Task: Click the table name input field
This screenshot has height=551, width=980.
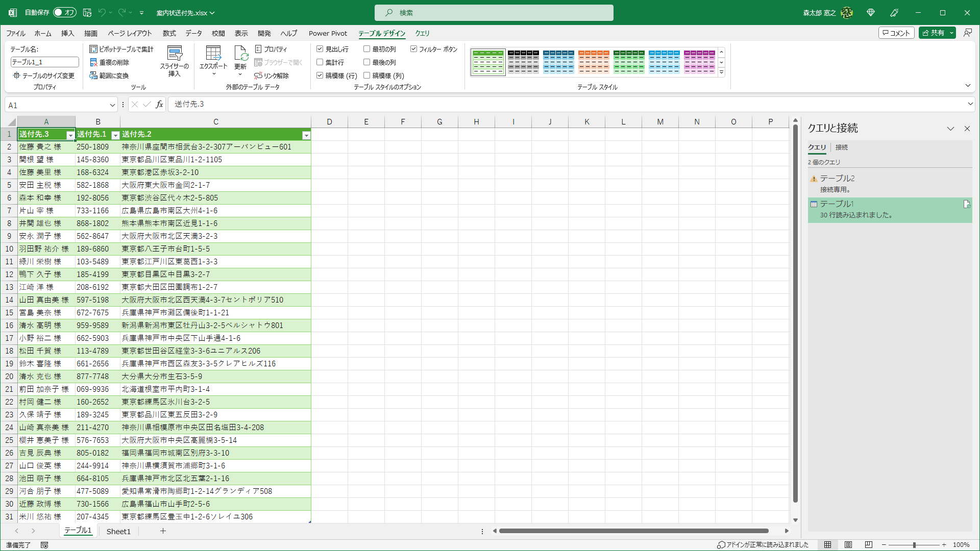Action: point(44,62)
